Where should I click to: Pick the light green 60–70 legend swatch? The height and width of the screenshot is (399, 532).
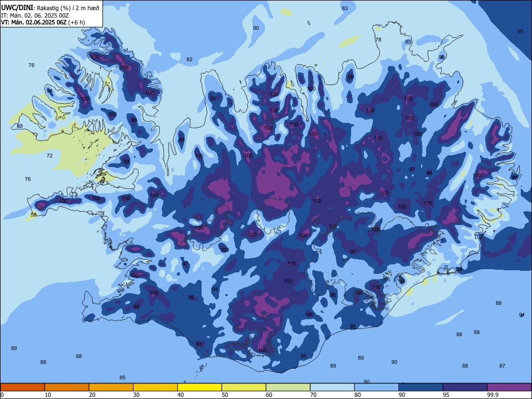coord(288,387)
